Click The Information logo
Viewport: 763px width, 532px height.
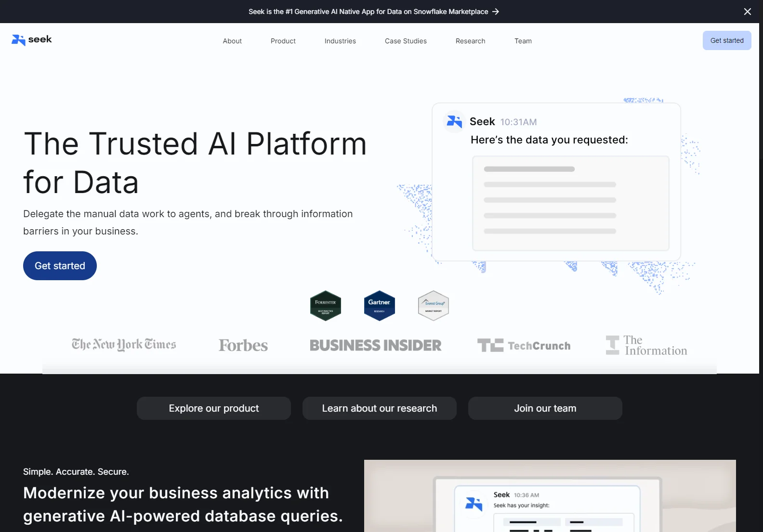[646, 345]
